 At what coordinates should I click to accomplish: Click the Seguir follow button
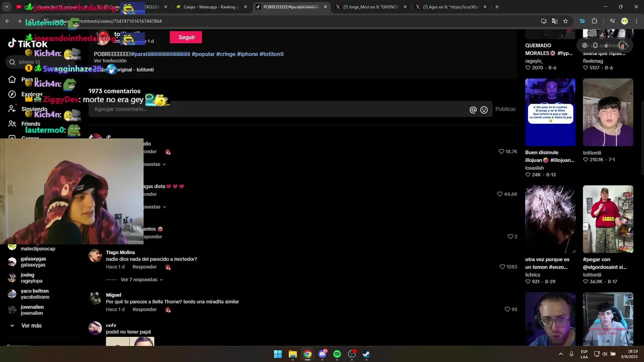(x=186, y=37)
